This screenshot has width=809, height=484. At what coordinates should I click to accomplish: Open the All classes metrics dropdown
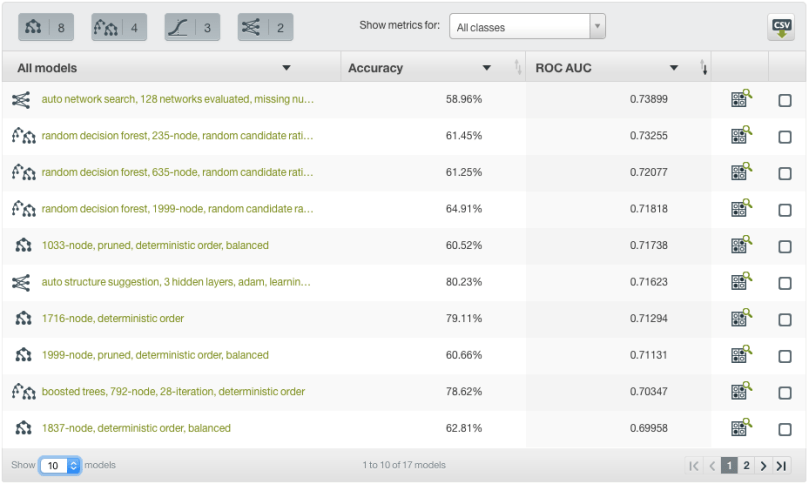coord(527,27)
